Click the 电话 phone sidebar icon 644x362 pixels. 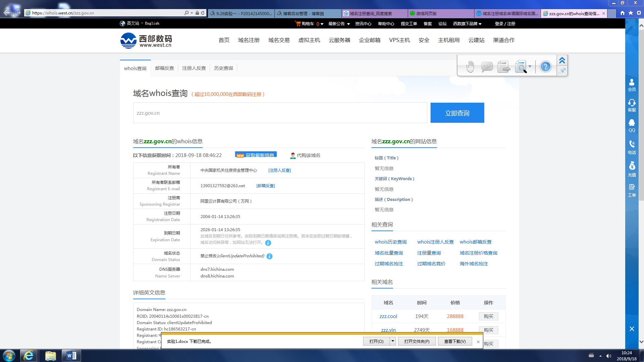pyautogui.click(x=632, y=147)
